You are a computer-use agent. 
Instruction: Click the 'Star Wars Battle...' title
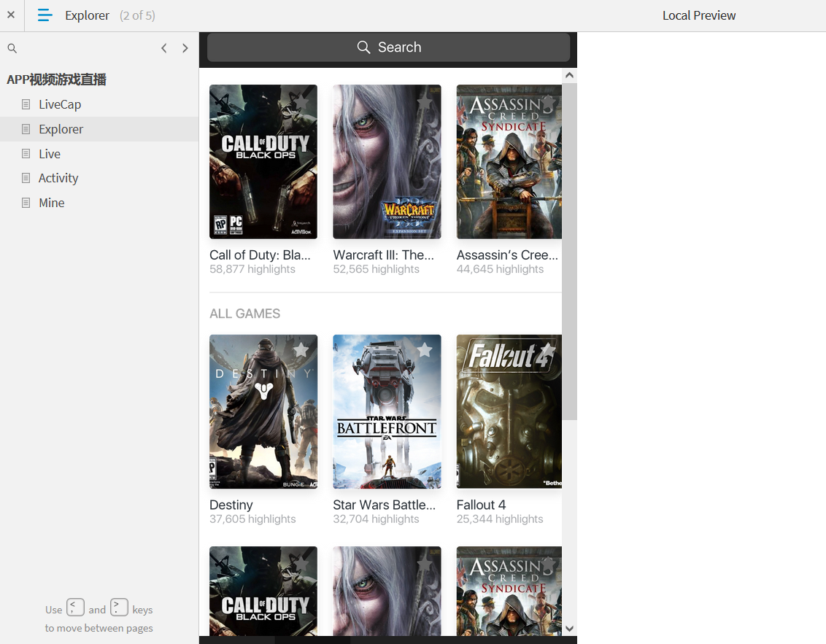pos(384,505)
